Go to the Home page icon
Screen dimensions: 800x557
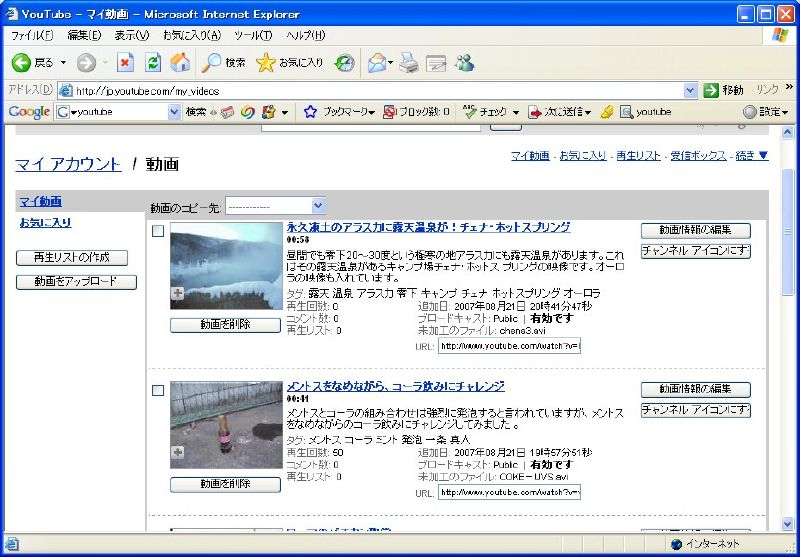(x=180, y=63)
